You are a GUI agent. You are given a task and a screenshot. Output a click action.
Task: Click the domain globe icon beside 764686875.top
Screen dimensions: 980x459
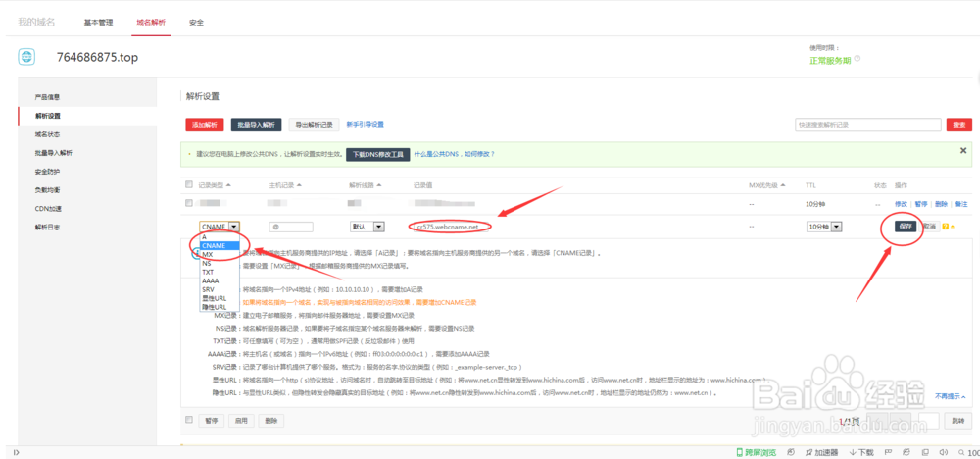26,57
